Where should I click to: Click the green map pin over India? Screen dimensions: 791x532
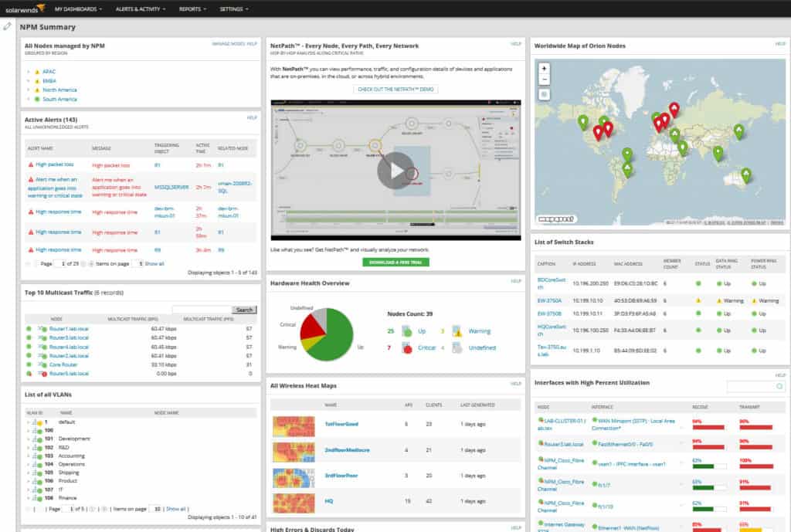point(718,153)
